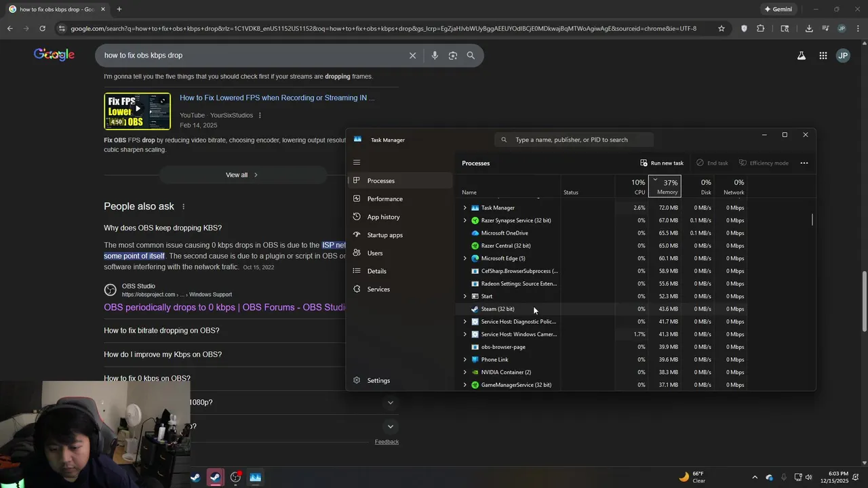Open People also ask options menu
This screenshot has height=488, width=868.
[183, 207]
